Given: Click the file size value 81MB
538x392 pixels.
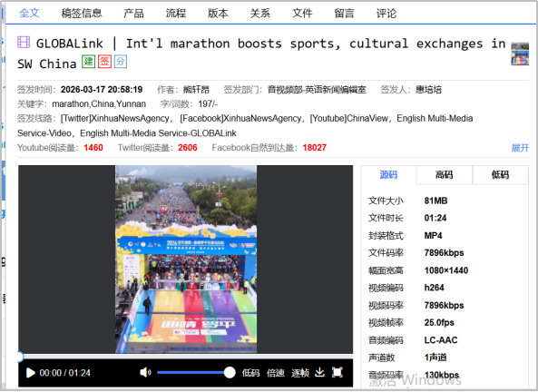Looking at the screenshot, I should (x=435, y=201).
